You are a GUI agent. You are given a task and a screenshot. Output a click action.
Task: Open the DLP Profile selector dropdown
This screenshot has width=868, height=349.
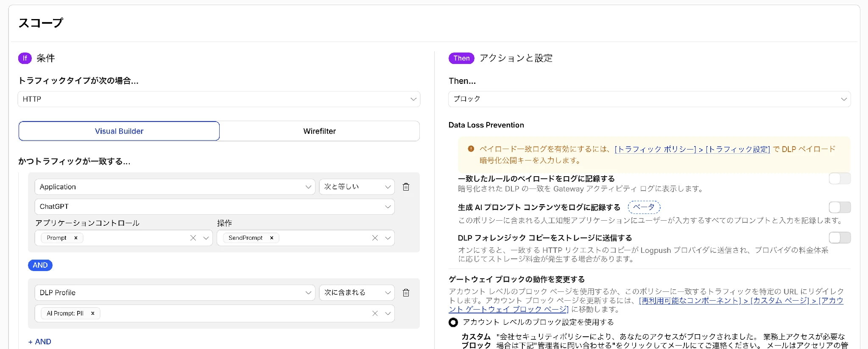coord(175,293)
